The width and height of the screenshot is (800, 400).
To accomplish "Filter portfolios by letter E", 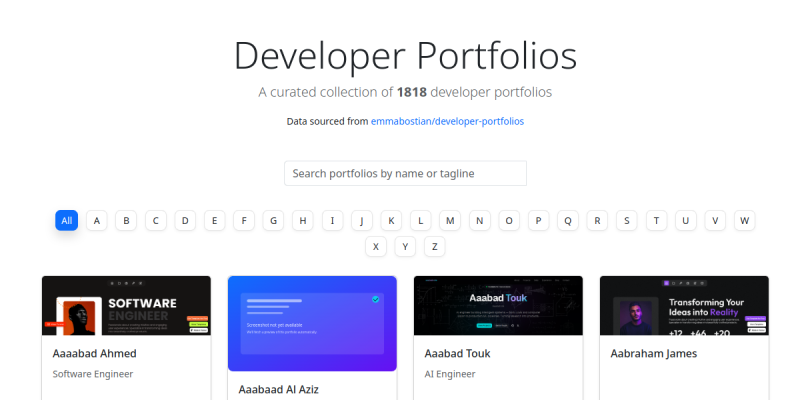I will pyautogui.click(x=214, y=220).
